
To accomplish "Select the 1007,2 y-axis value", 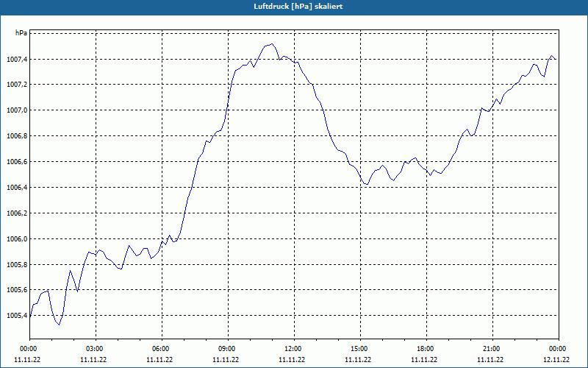I will click(17, 85).
